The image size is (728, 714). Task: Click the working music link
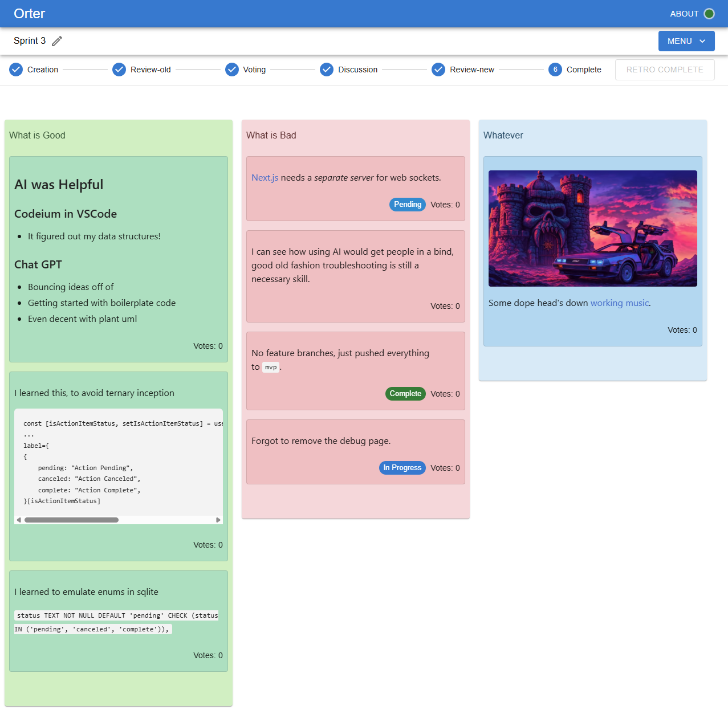619,303
